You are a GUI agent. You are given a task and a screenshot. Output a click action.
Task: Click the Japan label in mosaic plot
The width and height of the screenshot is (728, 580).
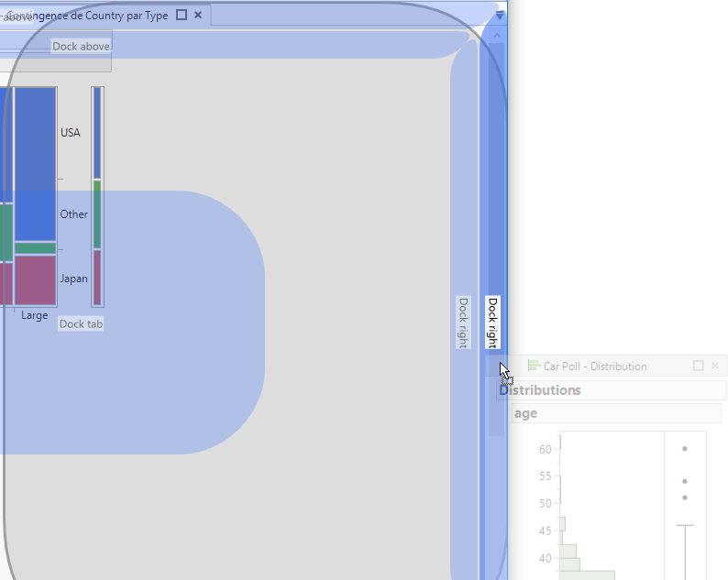click(x=74, y=279)
